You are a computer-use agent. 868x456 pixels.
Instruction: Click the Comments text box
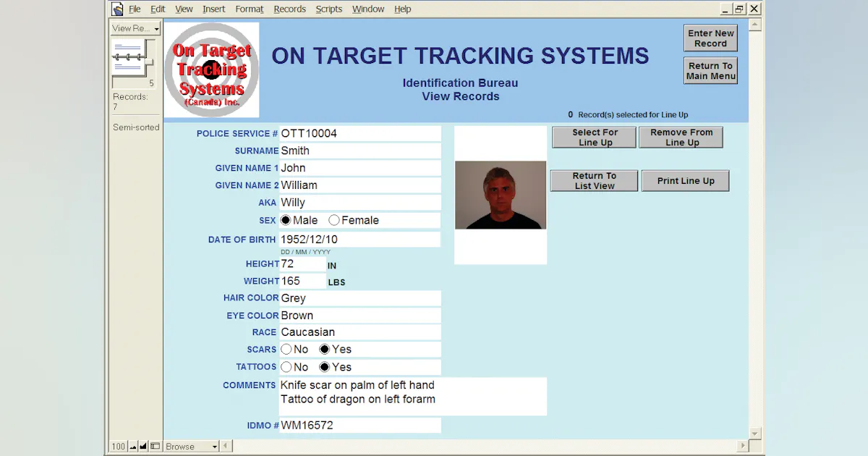[413, 397]
